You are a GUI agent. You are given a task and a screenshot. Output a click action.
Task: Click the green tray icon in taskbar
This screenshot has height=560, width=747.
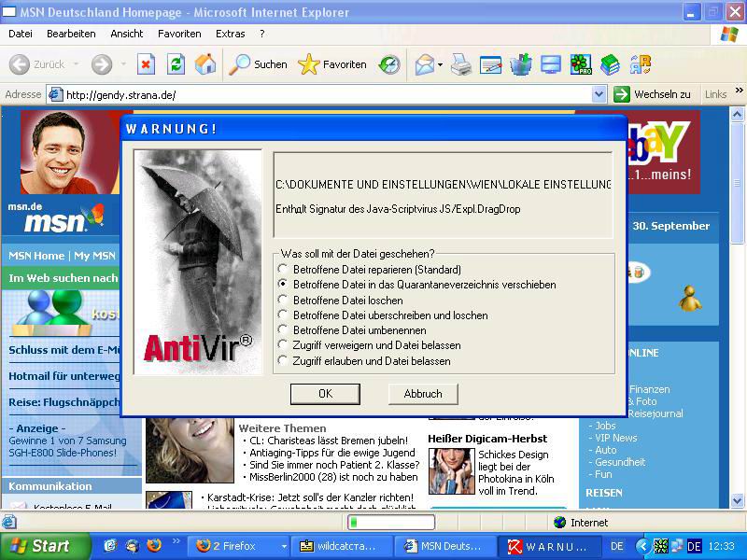pos(660,546)
